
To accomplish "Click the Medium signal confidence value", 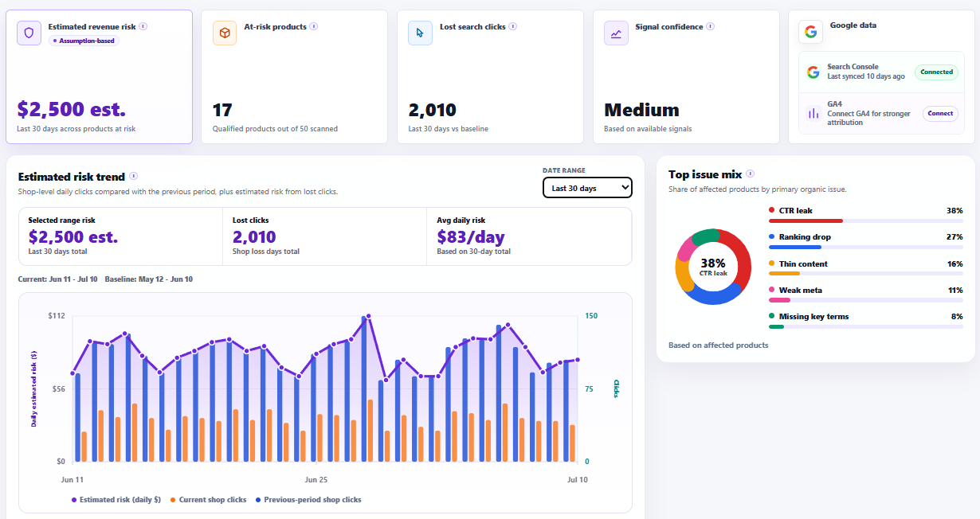I will (x=642, y=110).
